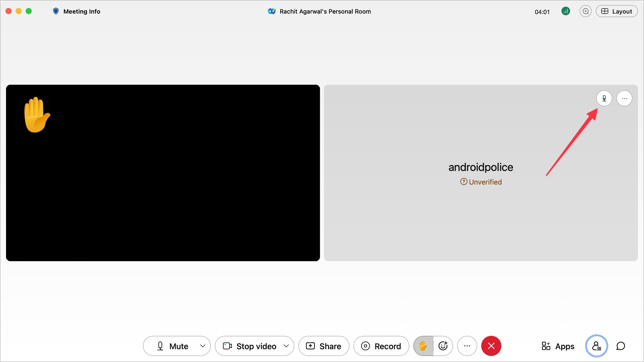Mute androidpolice's microphone on tile
This screenshot has width=644, height=362.
click(x=604, y=98)
